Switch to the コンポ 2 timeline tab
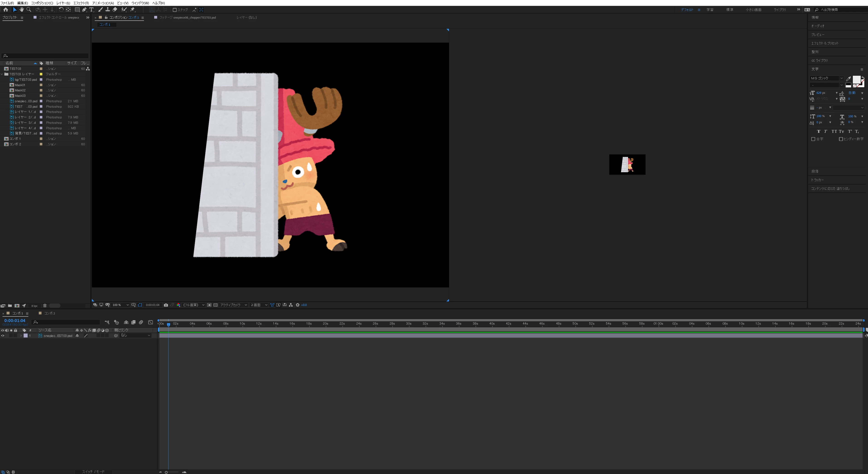 (49, 313)
